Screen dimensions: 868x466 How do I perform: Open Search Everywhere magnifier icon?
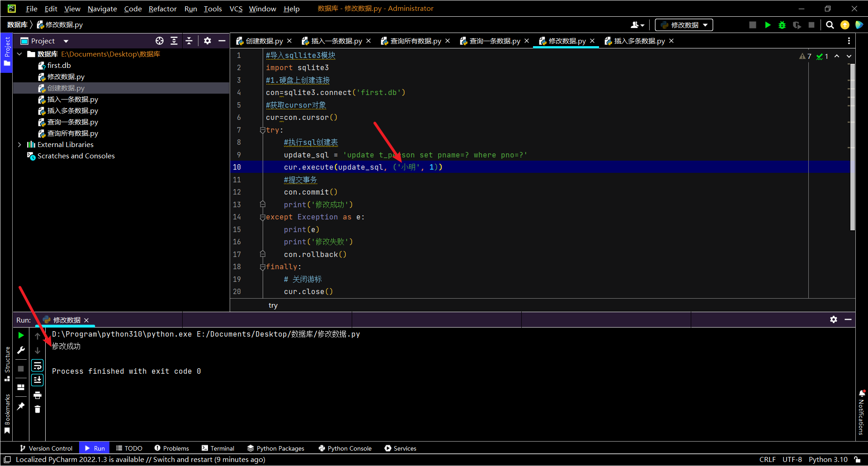830,25
